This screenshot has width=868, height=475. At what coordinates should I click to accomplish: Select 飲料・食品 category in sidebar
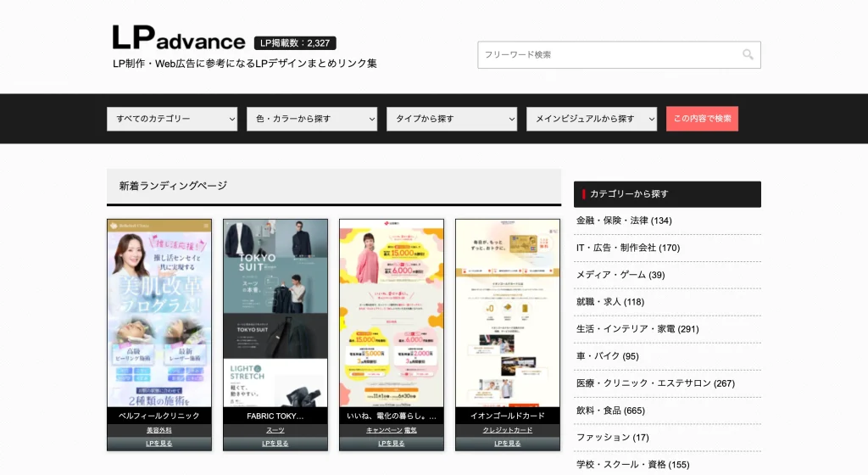(610, 411)
